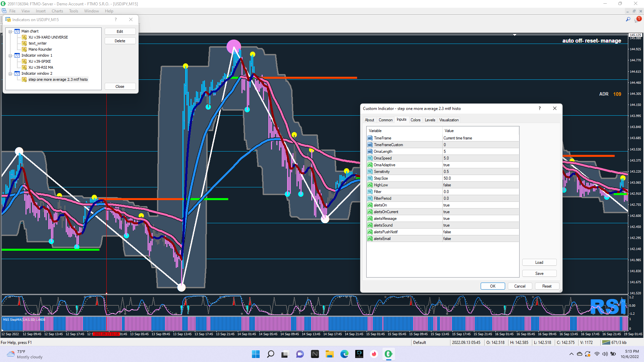This screenshot has height=362, width=644.
Task: Open the Charts menu
Action: coord(57,11)
